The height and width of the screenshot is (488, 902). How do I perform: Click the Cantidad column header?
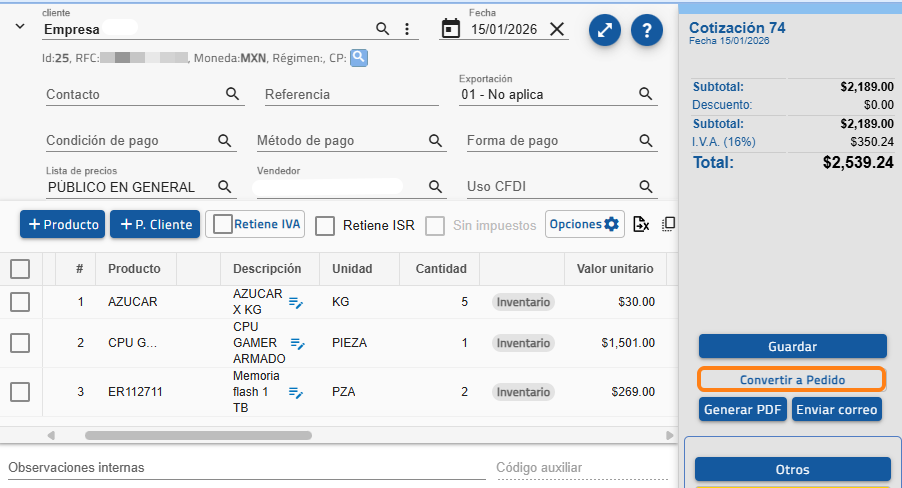tap(441, 269)
